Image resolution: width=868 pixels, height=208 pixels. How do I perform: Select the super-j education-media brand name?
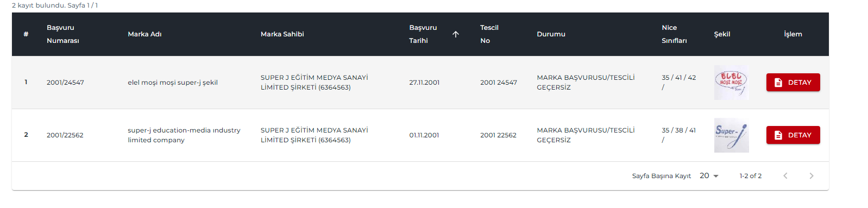(184, 135)
